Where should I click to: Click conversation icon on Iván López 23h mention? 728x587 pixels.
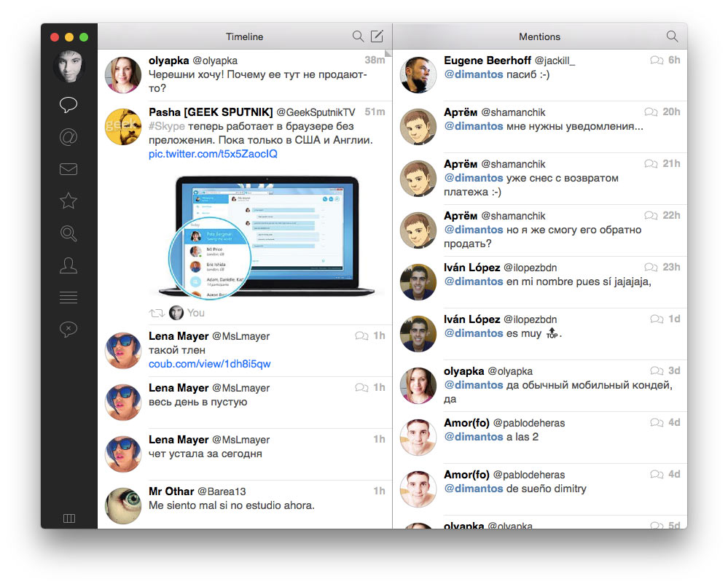[651, 267]
